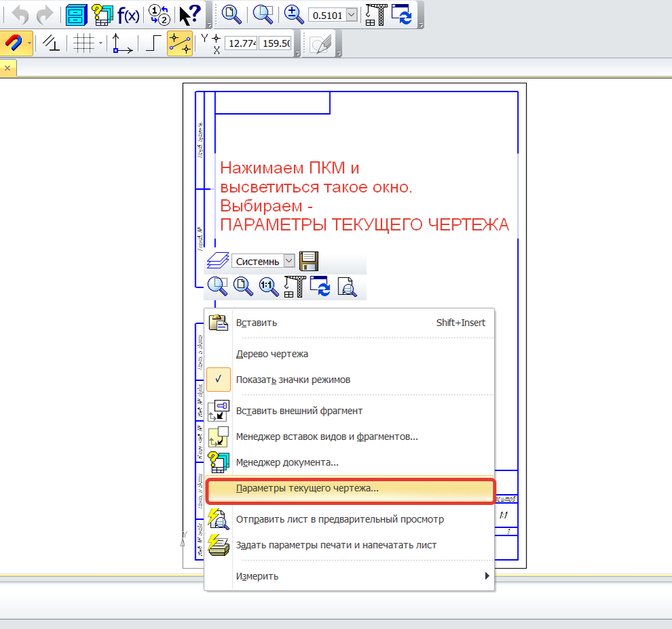Set 1:1 scale in mini toolbar
The width and height of the screenshot is (672, 629).
tap(269, 287)
